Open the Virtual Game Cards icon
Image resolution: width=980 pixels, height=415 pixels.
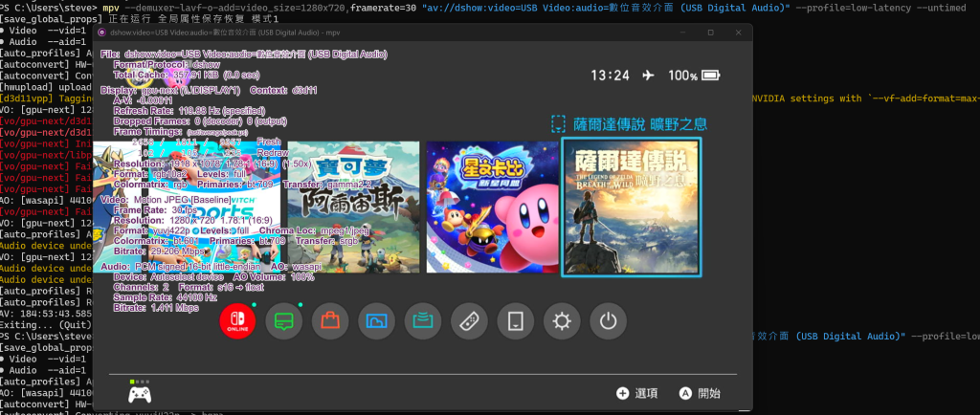[x=516, y=321]
